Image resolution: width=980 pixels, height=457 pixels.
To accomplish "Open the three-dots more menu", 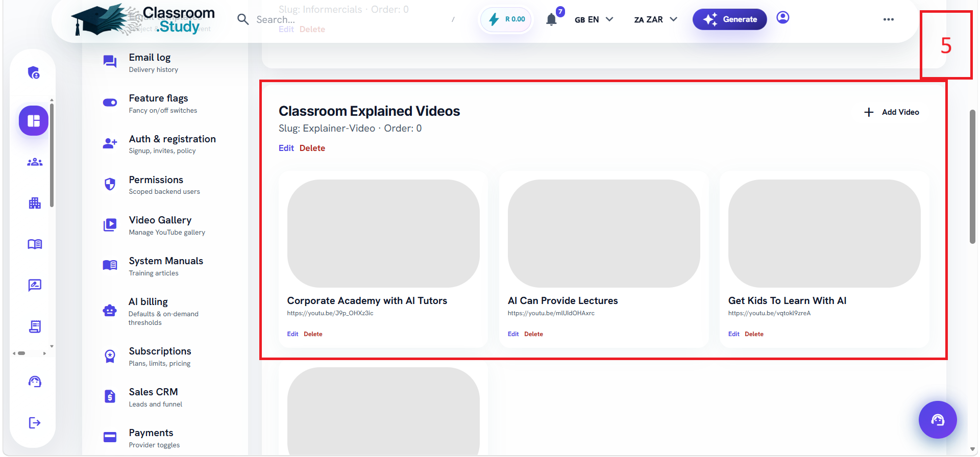I will pos(888,19).
